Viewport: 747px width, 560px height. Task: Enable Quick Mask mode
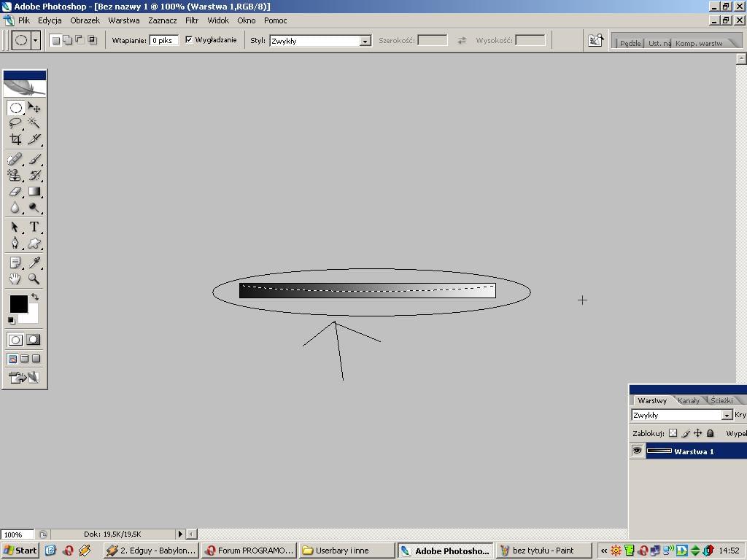click(x=34, y=340)
